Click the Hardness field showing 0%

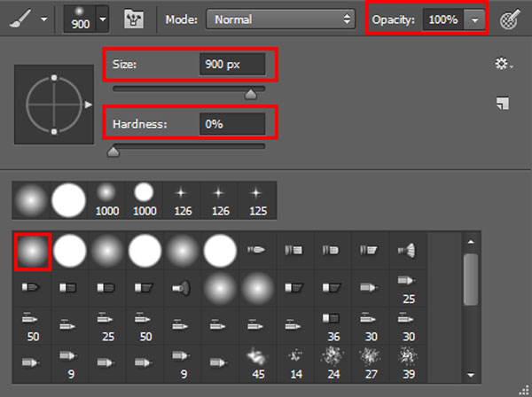click(232, 124)
